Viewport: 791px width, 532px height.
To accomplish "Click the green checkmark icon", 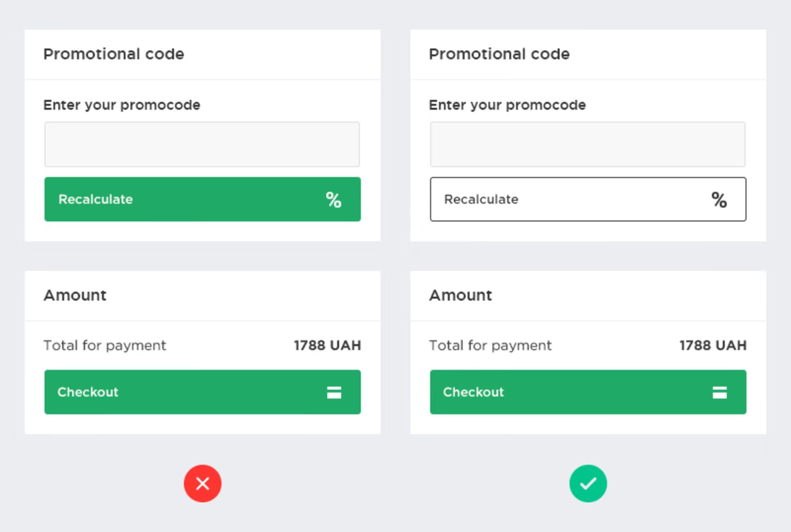I will (x=588, y=483).
